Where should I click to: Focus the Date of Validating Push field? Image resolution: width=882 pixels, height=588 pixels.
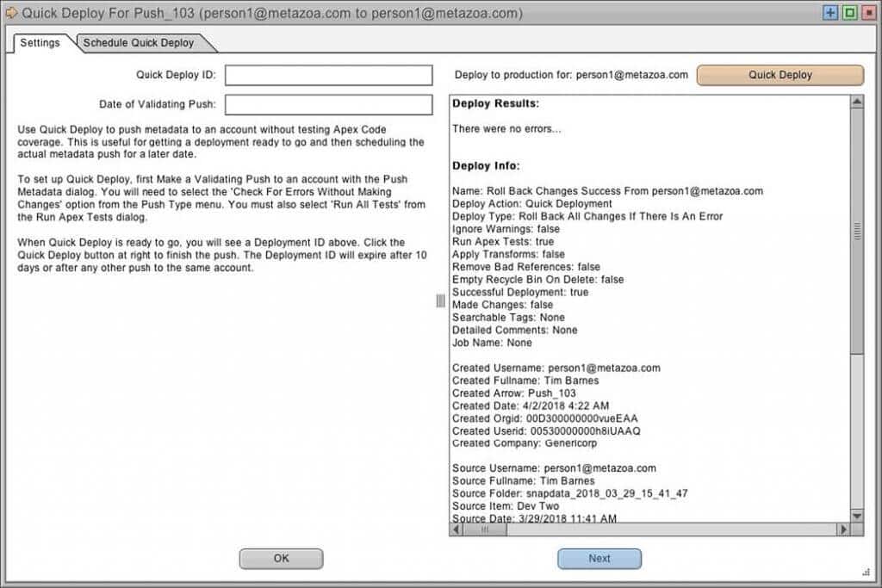(x=328, y=104)
